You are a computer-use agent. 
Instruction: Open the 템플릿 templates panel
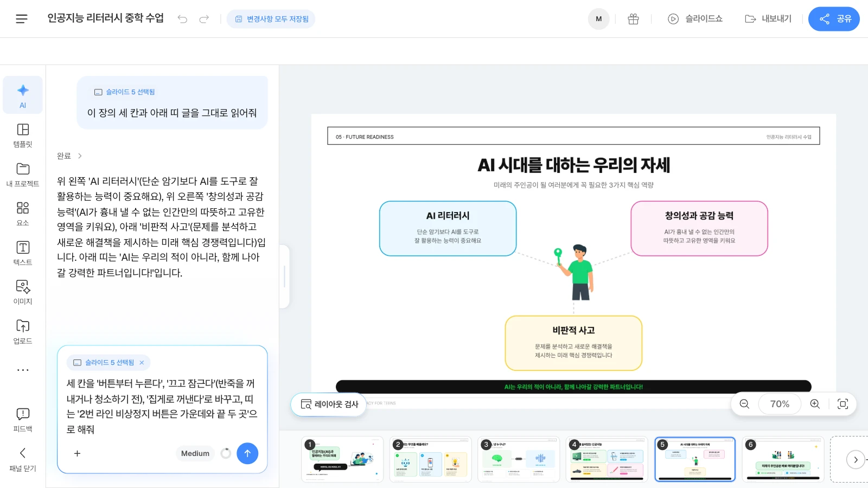coord(23,136)
